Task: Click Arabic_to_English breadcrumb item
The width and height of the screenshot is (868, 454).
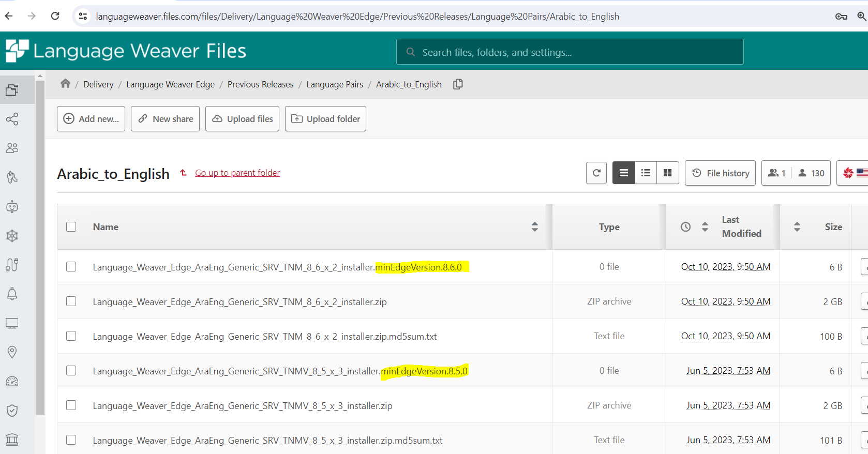Action: (x=409, y=84)
